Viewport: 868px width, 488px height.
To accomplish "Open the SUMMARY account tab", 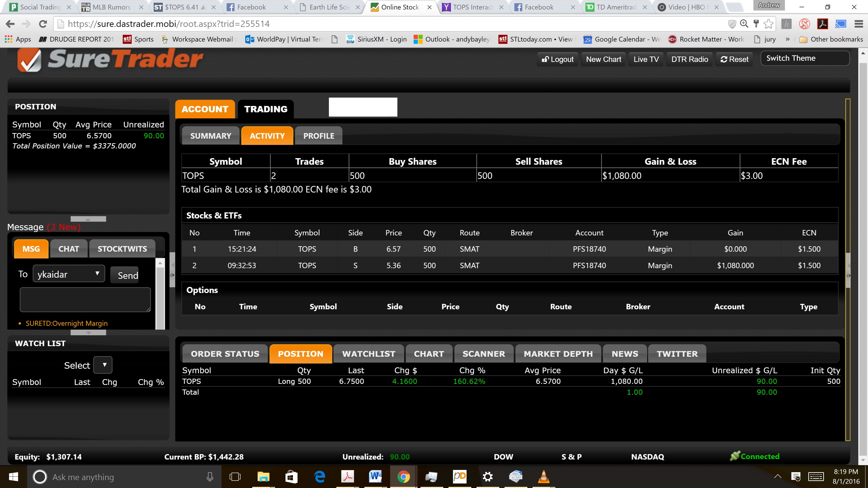I will (211, 136).
